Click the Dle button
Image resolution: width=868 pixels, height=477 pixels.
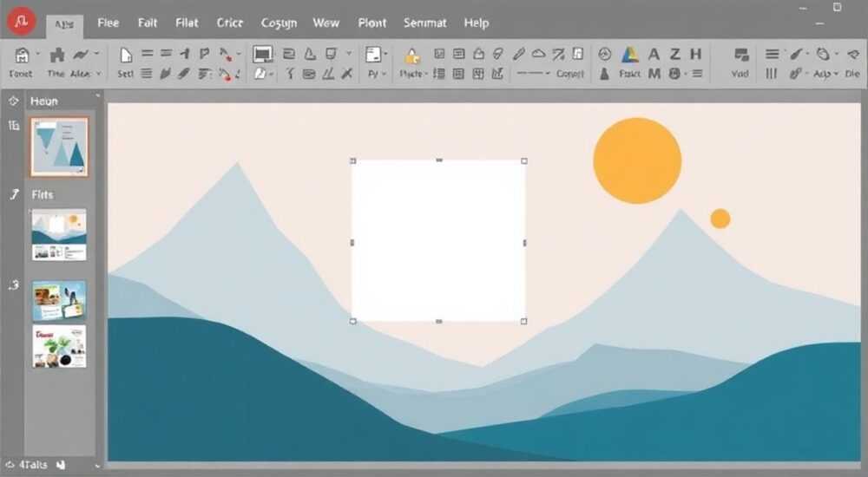(x=852, y=74)
